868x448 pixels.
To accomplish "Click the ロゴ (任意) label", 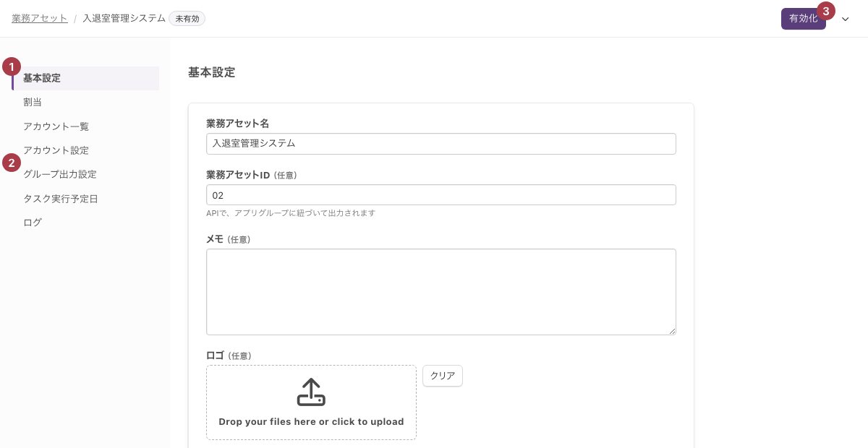I will pyautogui.click(x=229, y=356).
